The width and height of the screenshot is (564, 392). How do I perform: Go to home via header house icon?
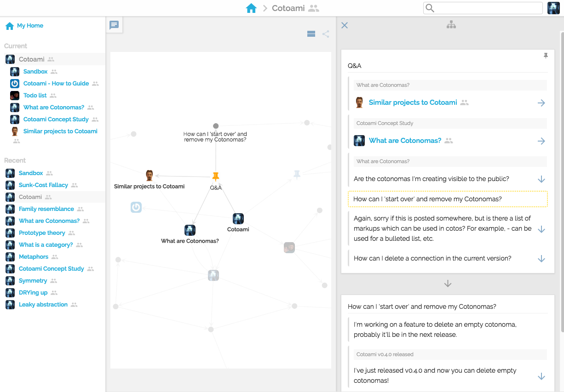click(251, 8)
